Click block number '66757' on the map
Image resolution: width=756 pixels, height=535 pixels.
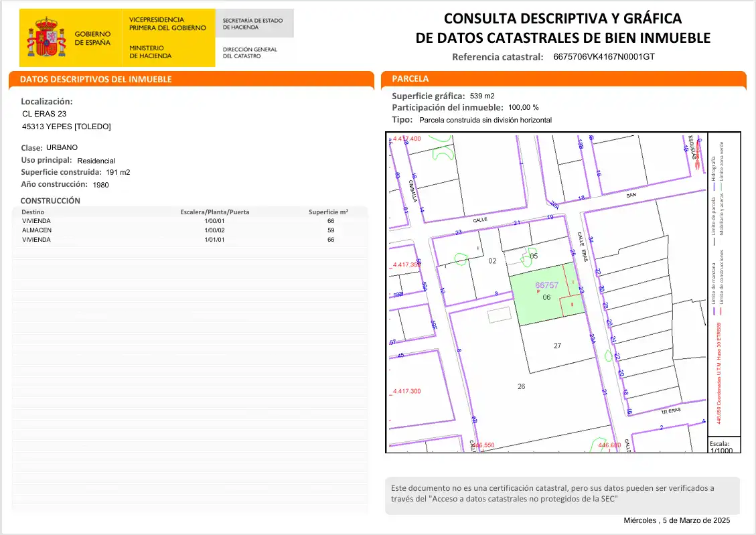click(547, 285)
